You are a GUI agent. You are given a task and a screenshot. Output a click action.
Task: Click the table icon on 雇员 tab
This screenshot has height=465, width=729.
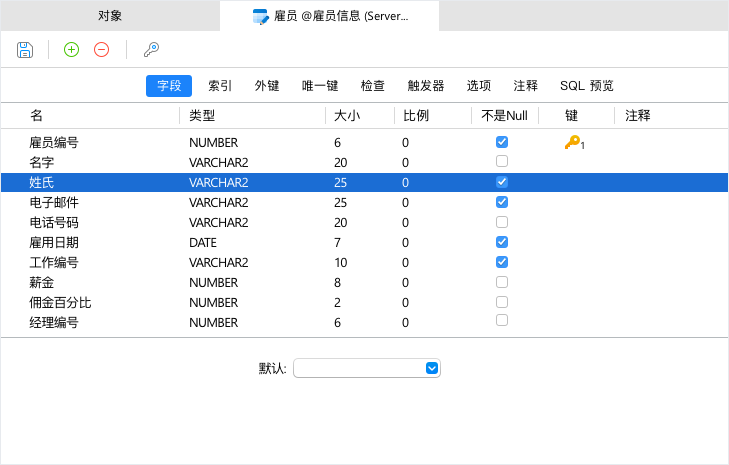coord(260,16)
